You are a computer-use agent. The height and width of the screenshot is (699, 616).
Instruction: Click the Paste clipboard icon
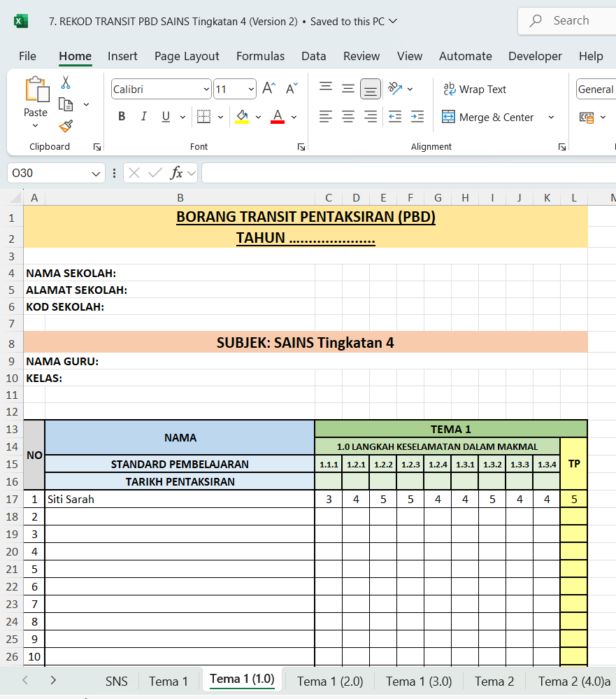[36, 89]
